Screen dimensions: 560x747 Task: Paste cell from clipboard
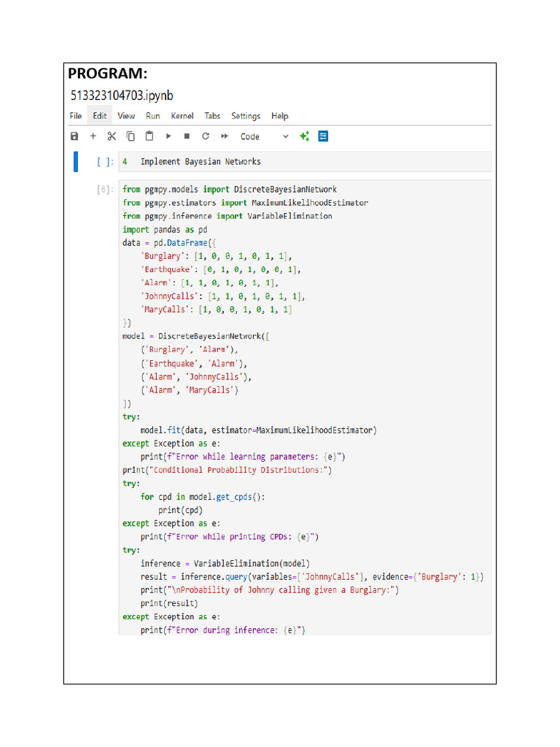(x=149, y=136)
